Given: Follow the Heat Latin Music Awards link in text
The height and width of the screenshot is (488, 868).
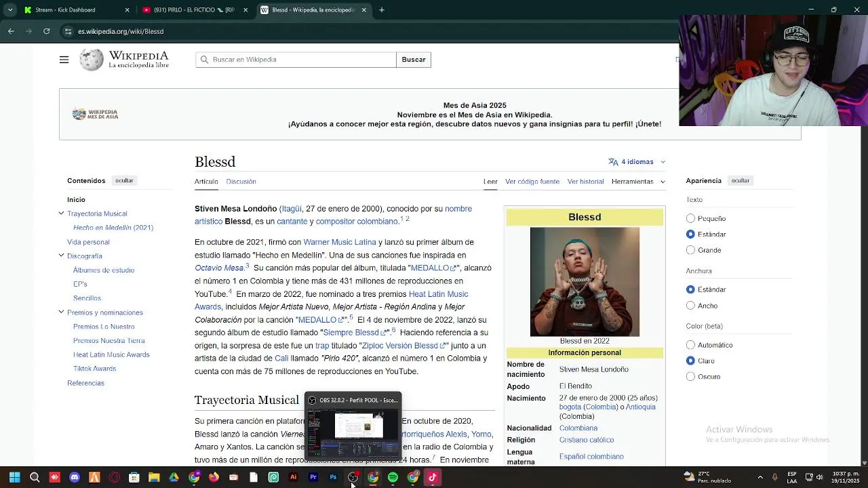Looking at the screenshot, I should tap(332, 300).
